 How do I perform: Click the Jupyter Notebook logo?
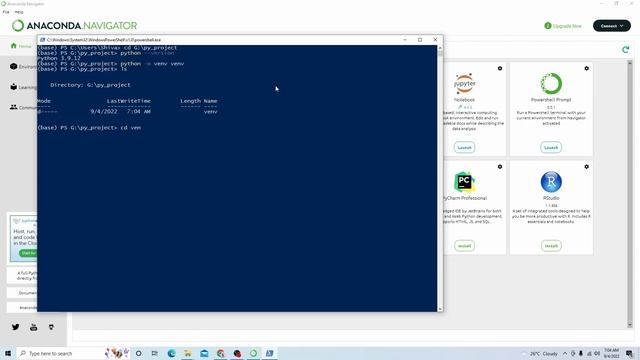tap(464, 84)
